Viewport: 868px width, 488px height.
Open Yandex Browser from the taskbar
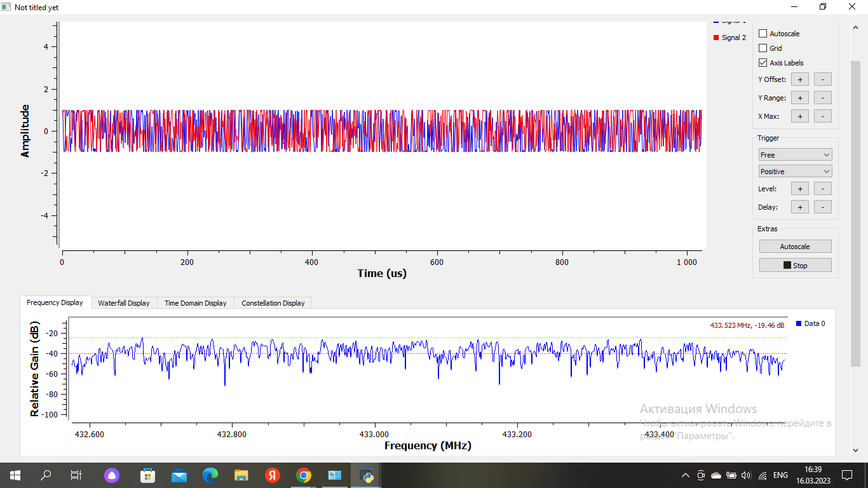coord(273,475)
